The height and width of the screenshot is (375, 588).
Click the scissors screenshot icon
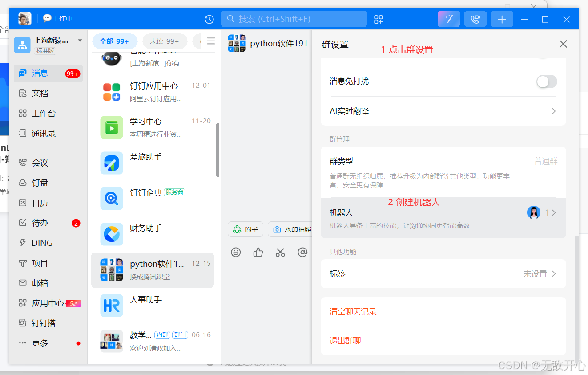coord(280,253)
